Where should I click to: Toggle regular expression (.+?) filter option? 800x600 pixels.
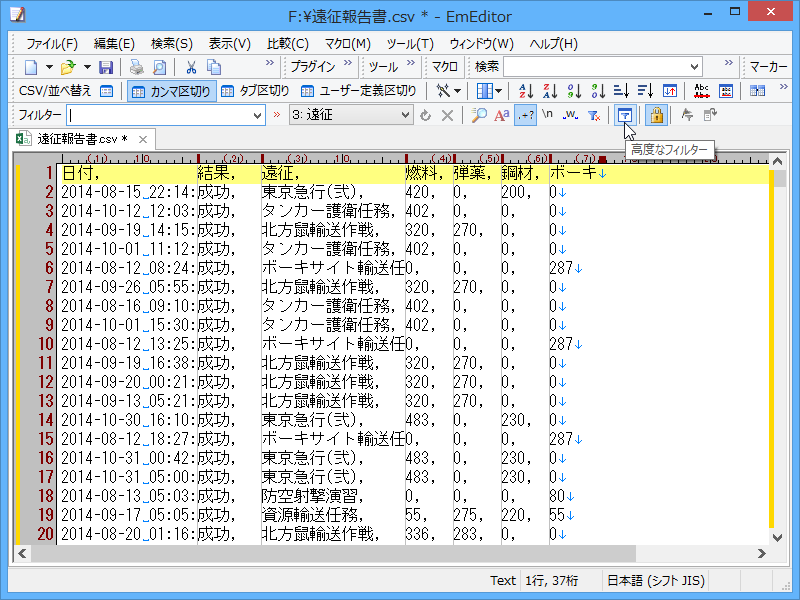[x=525, y=115]
